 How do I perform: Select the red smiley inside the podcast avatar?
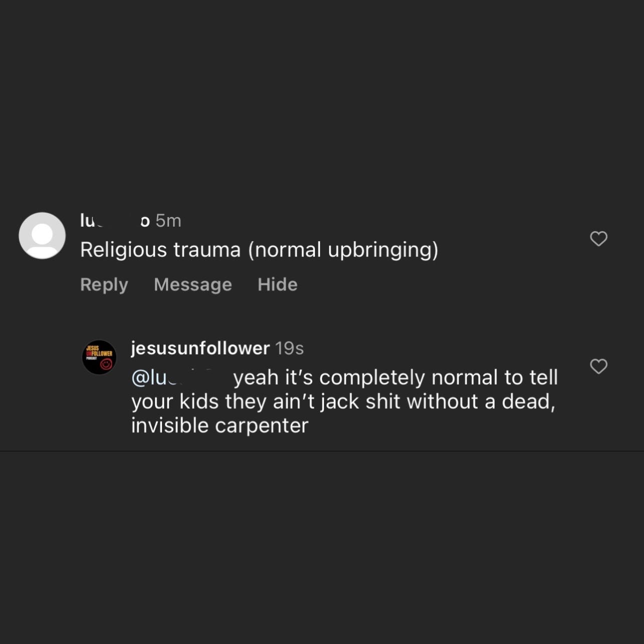106,365
